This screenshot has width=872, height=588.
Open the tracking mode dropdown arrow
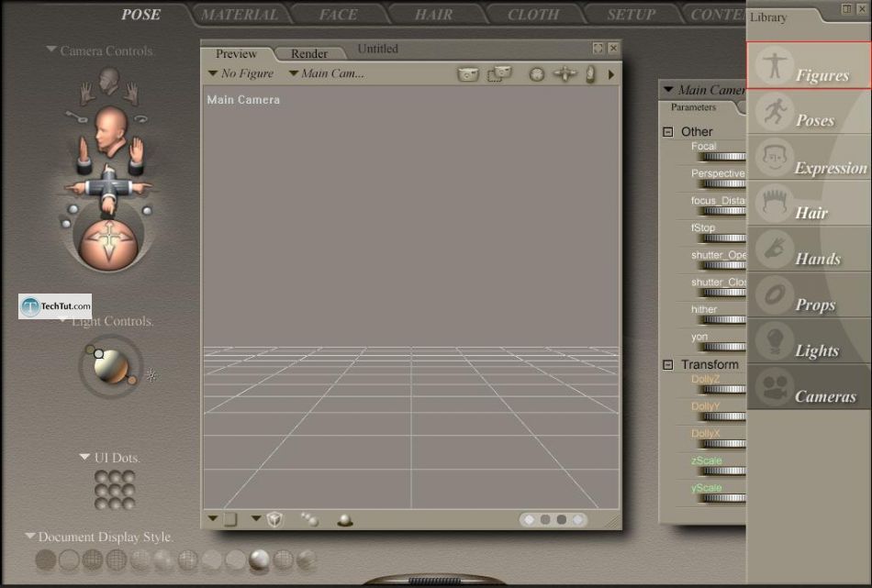pyautogui.click(x=256, y=518)
